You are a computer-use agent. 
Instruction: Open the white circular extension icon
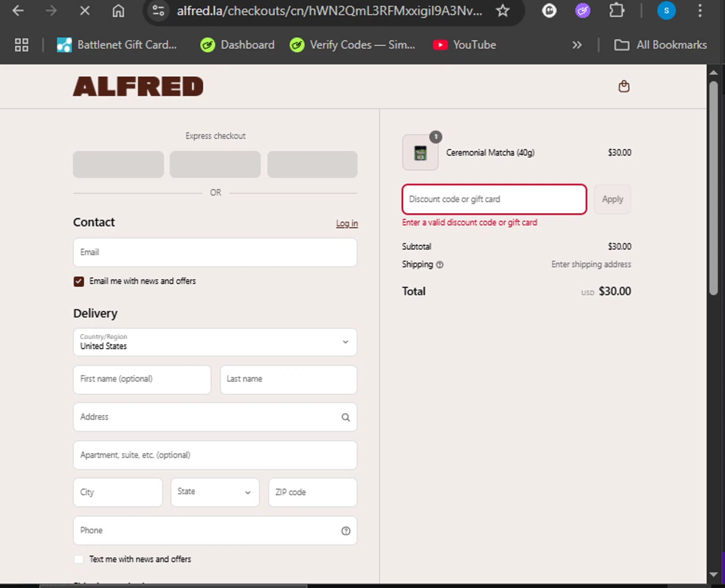coord(549,11)
